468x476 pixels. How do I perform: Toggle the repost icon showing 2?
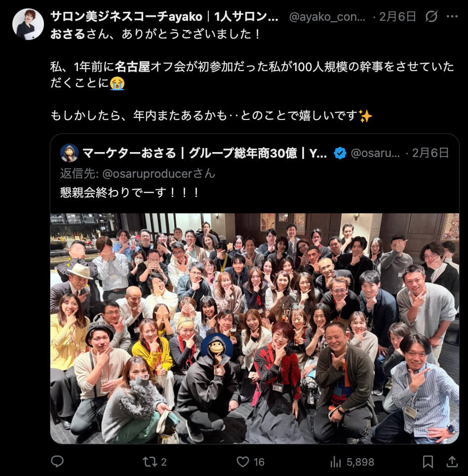[x=155, y=462]
